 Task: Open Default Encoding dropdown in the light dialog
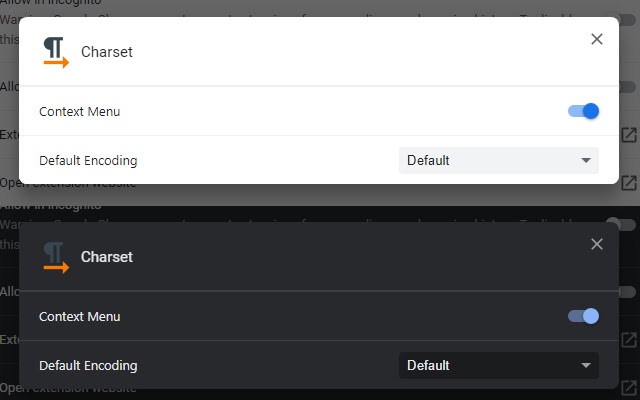click(498, 160)
